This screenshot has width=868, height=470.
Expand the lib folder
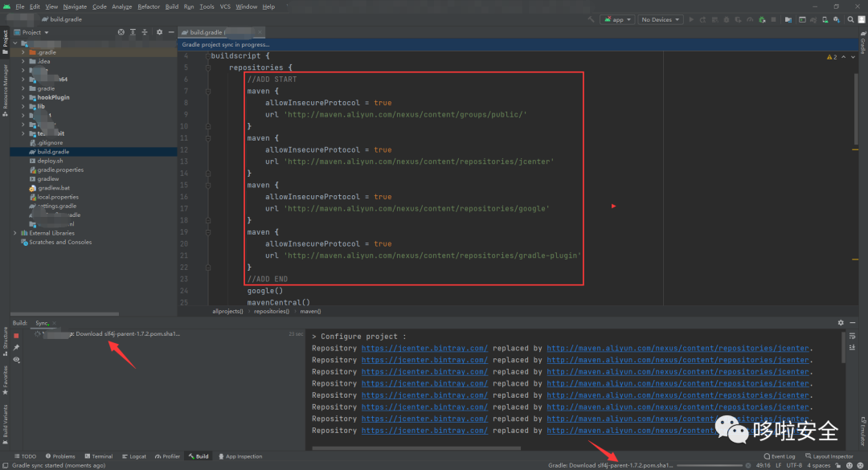(x=23, y=106)
